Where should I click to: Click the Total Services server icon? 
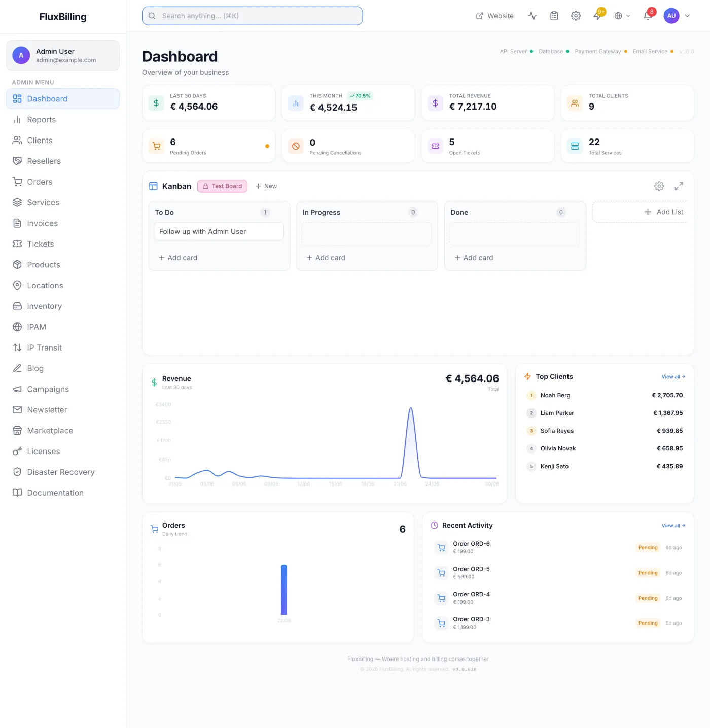[575, 146]
